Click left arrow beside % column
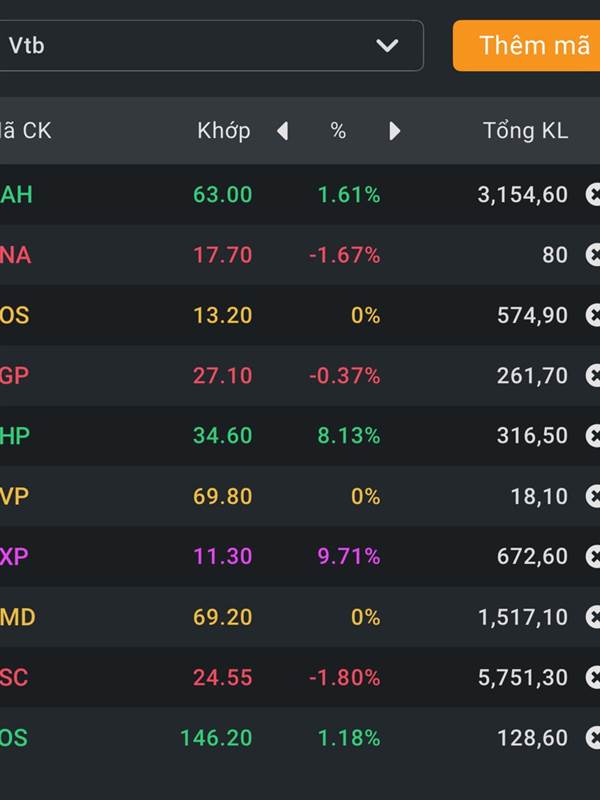 pyautogui.click(x=282, y=131)
